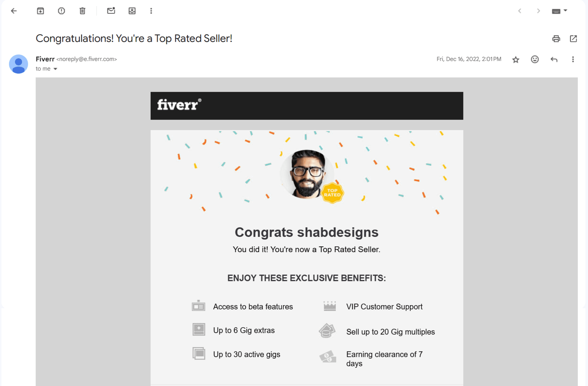
Task: Click the Fiverr sender name
Action: click(45, 59)
